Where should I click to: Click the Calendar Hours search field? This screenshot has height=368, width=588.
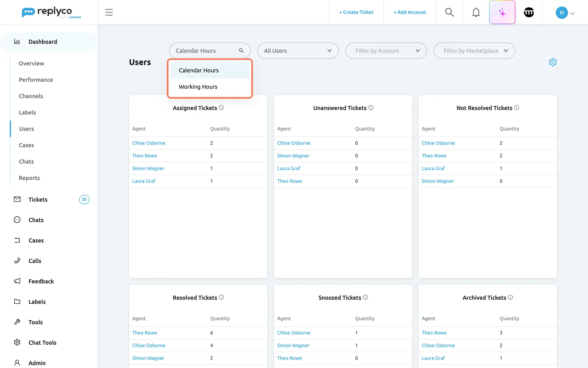(210, 51)
